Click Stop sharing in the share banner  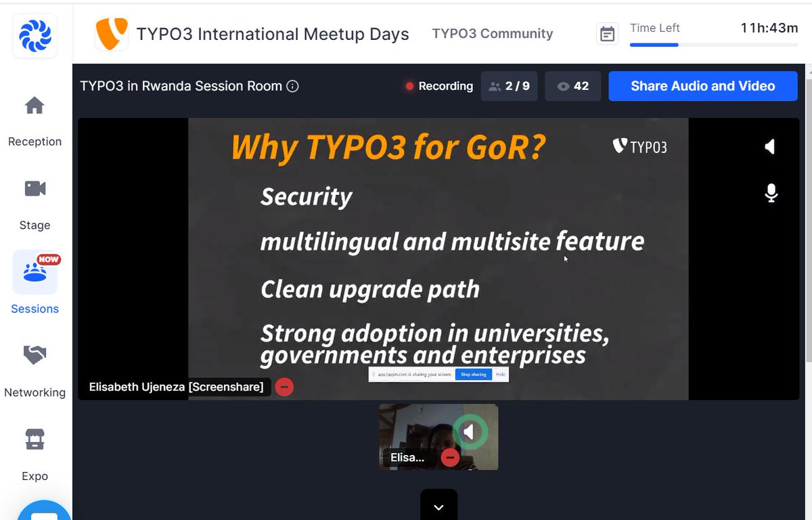point(474,374)
